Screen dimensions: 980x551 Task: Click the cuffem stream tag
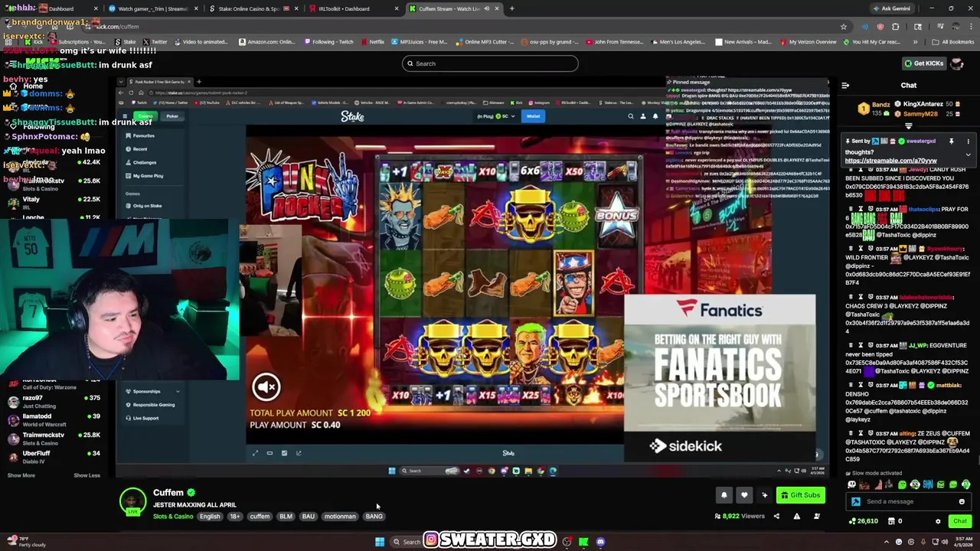[260, 517]
